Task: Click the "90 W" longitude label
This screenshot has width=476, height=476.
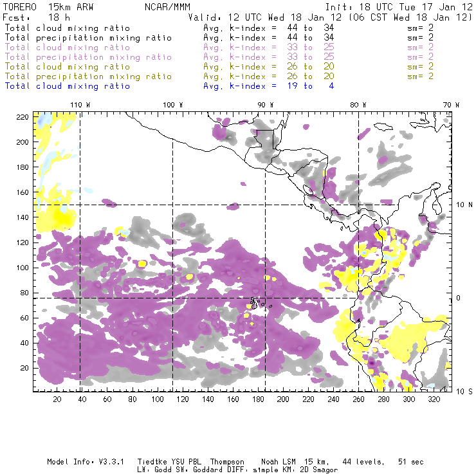Action: click(x=266, y=105)
